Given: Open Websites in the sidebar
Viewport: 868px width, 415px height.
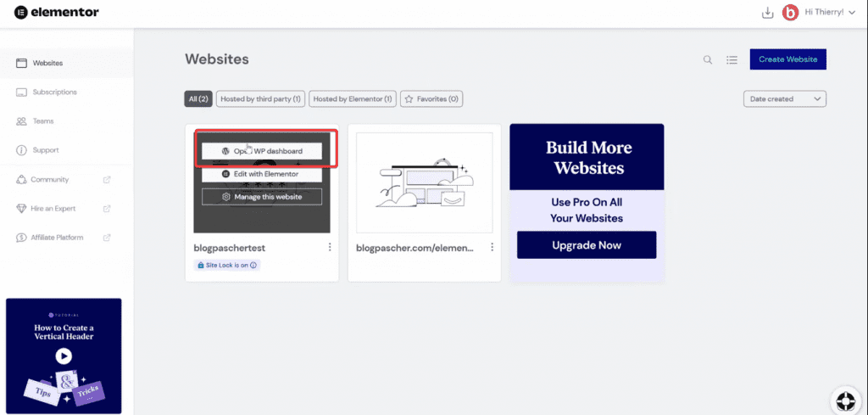Looking at the screenshot, I should tap(66, 63).
